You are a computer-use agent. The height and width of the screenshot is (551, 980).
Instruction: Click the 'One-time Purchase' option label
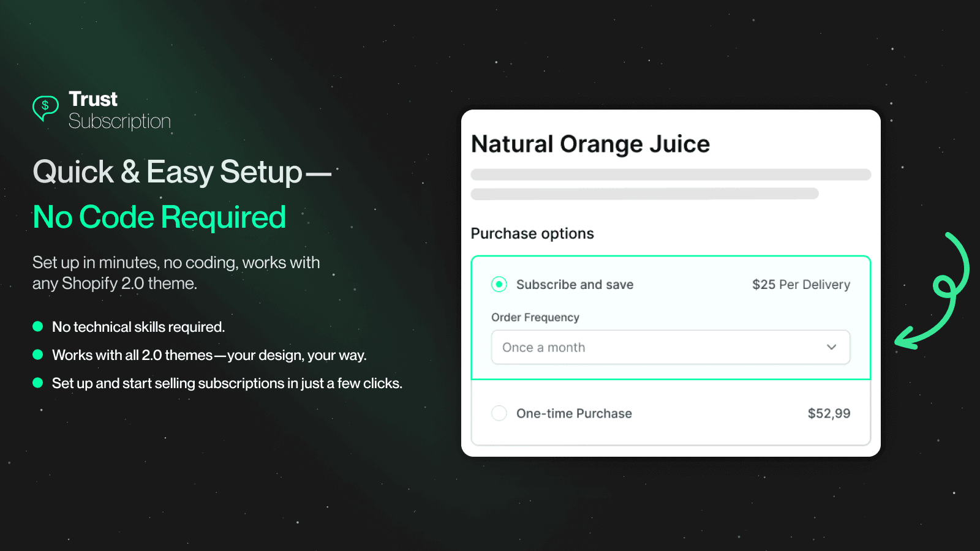tap(574, 414)
